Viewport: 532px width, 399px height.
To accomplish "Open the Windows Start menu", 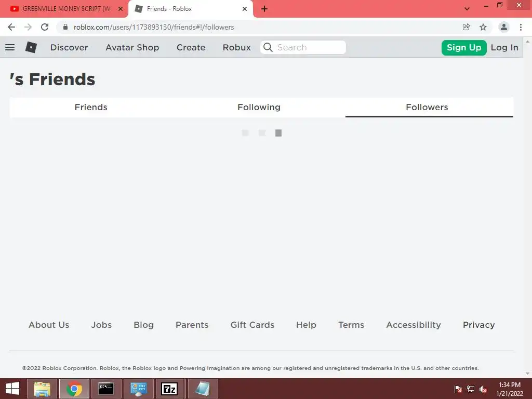I will click(x=12, y=389).
